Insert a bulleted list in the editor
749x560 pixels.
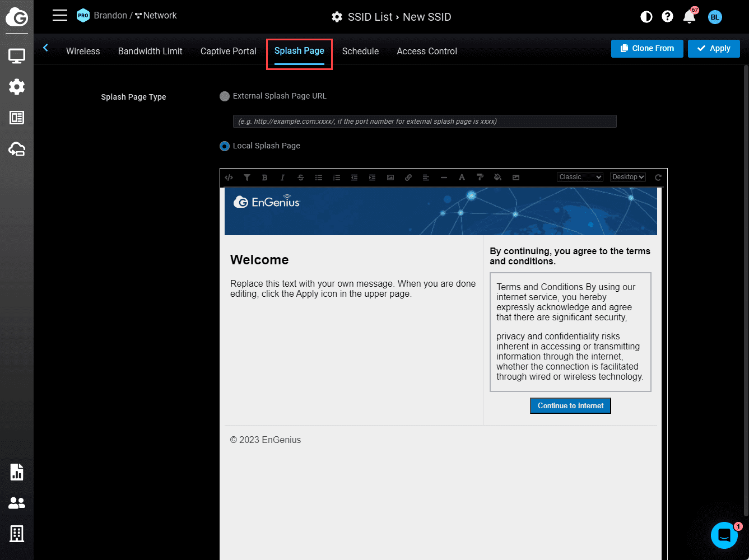point(319,178)
